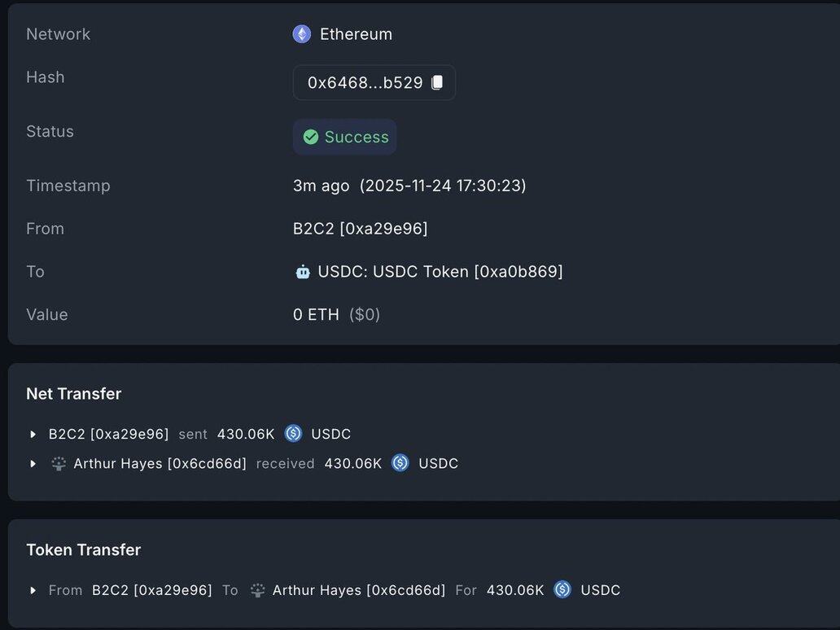Viewport: 840px width, 630px height.
Task: Expand the Arthur Hayes received row arrow
Action: (33, 463)
